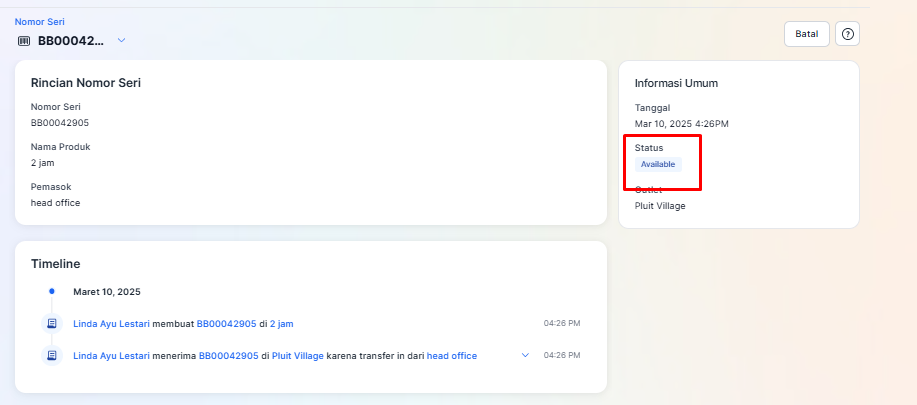
Task: Click the barcode icon beside the BB00042 title
Action: pos(24,41)
